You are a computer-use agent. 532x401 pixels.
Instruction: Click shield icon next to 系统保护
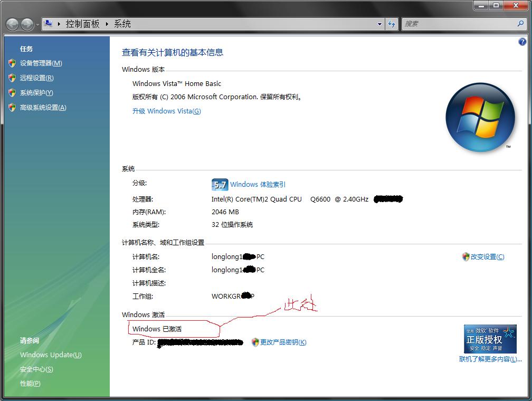(x=12, y=93)
